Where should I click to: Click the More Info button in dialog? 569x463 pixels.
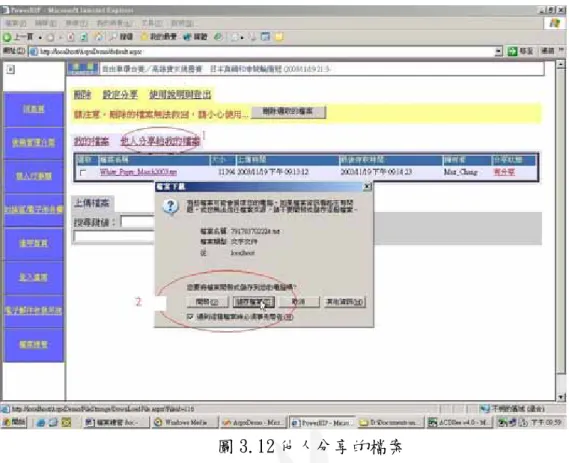345,302
